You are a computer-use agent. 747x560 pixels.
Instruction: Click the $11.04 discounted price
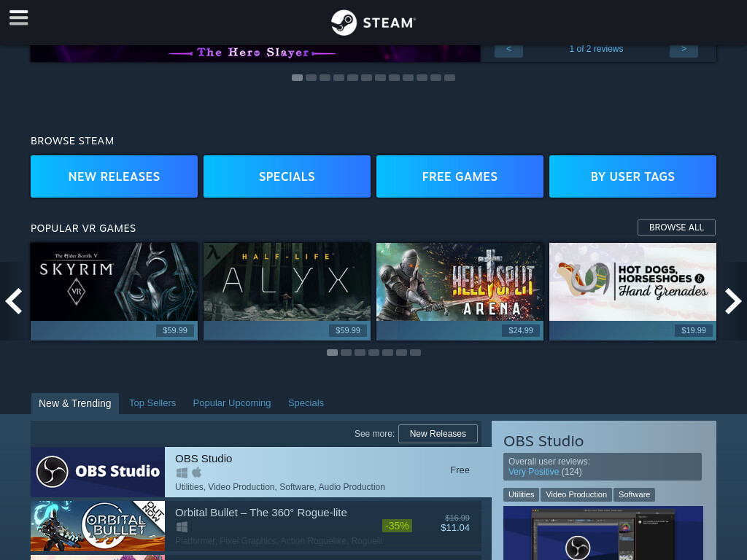point(455,528)
